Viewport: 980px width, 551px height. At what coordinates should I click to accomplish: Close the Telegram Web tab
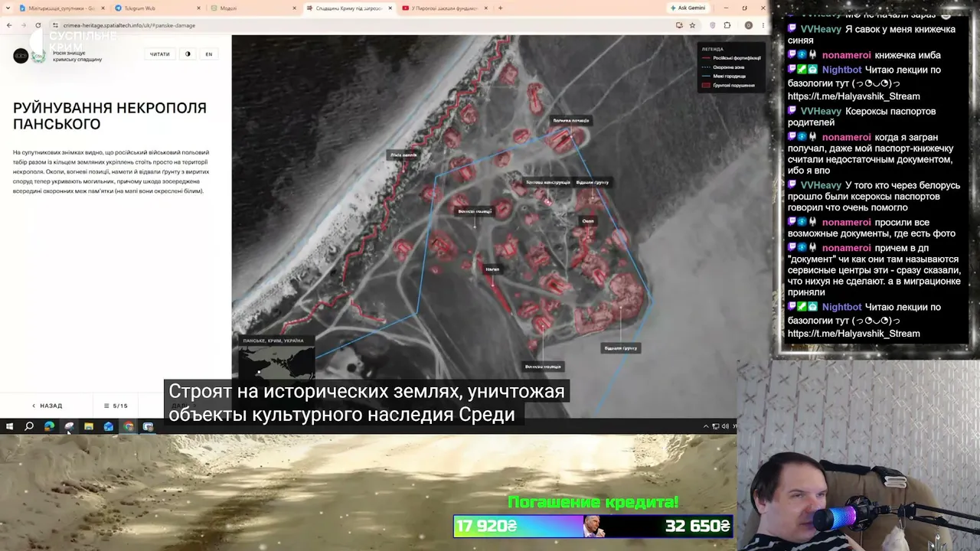(x=198, y=8)
